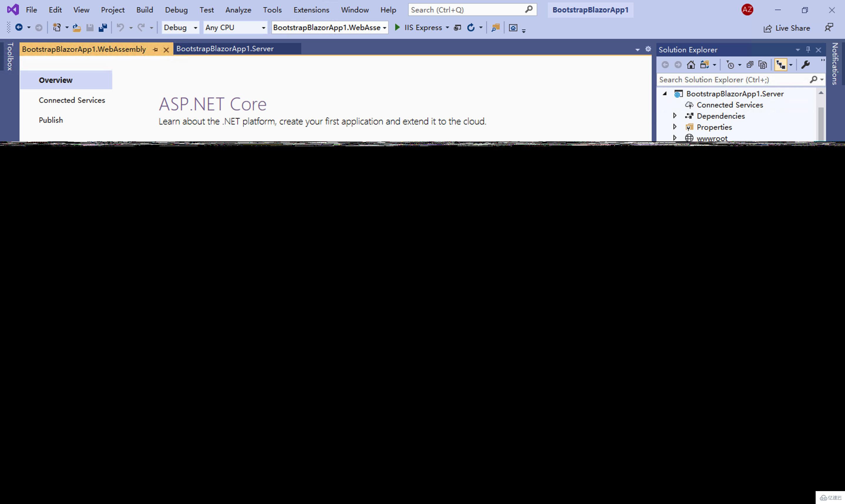
Task: Open the document tab list dropdown arrow
Action: point(637,50)
